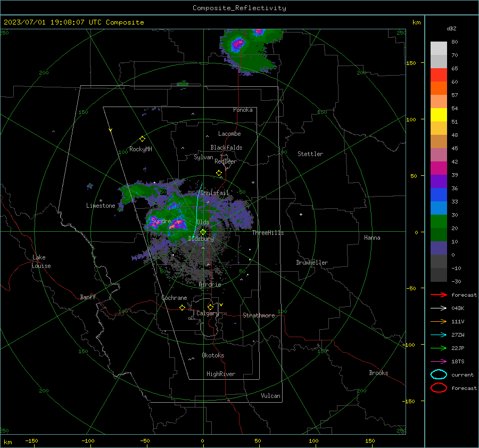Click the cyan current ellipse legend icon
This screenshot has height=448, width=479.
tap(439, 374)
